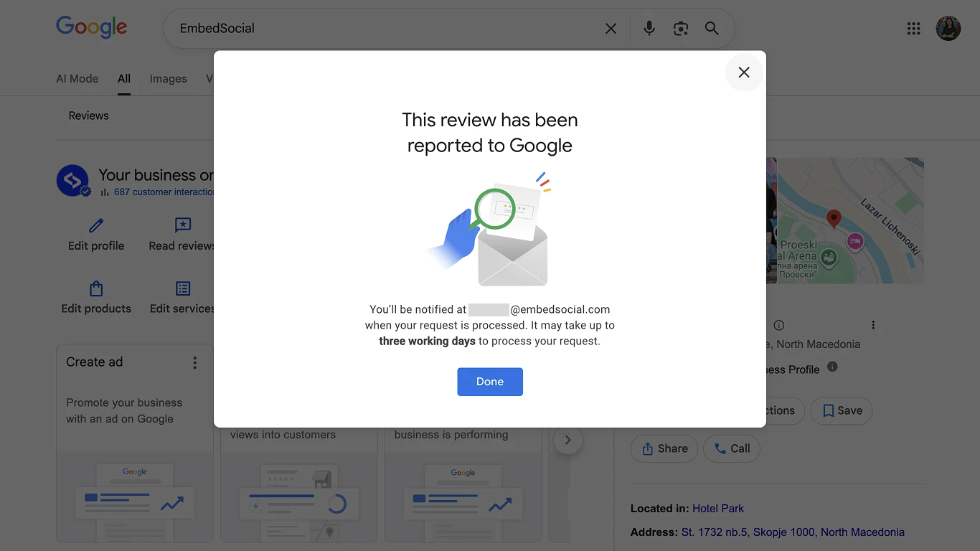Click the info icon beside Business Profile
The width and height of the screenshot is (980, 551).
click(x=832, y=366)
